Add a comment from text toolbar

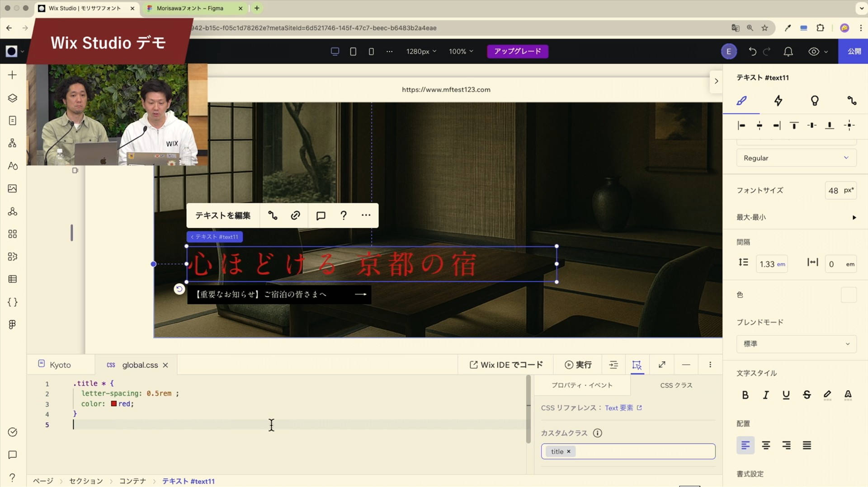321,215
